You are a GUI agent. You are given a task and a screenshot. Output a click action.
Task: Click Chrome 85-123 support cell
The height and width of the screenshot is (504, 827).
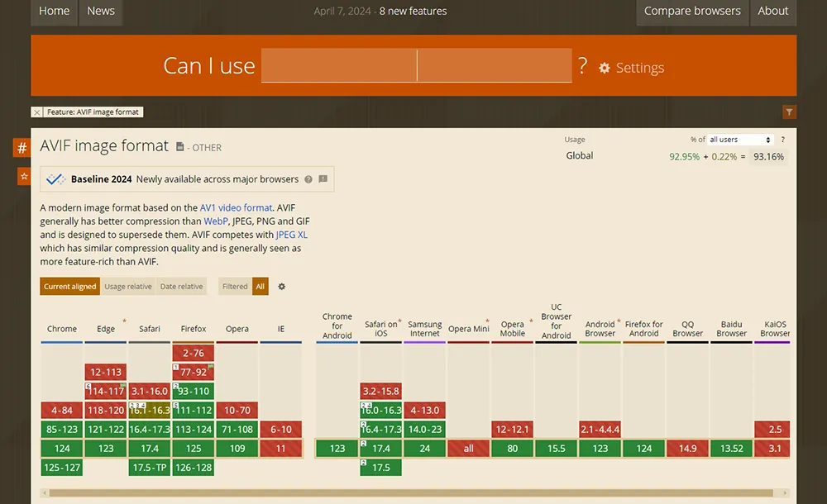pos(62,429)
